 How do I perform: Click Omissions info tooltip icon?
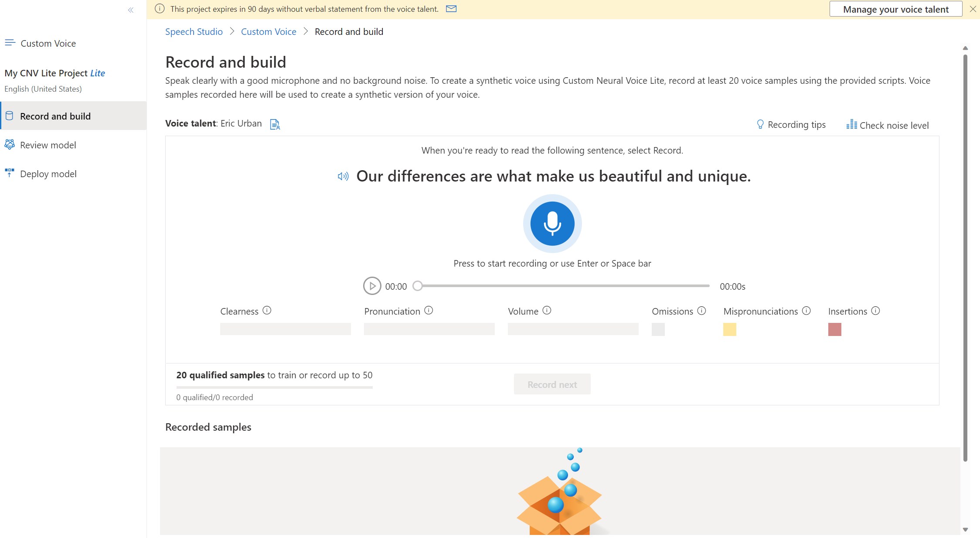(x=704, y=311)
